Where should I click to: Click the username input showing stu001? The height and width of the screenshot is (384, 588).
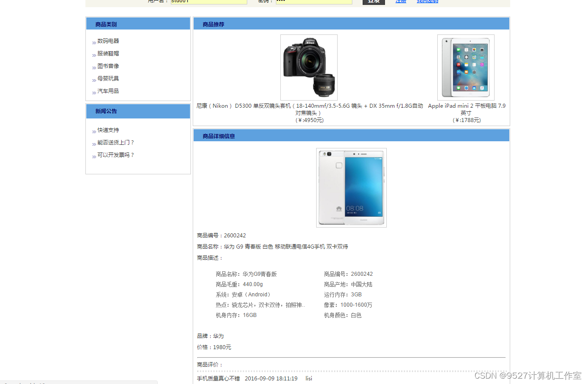click(208, 1)
